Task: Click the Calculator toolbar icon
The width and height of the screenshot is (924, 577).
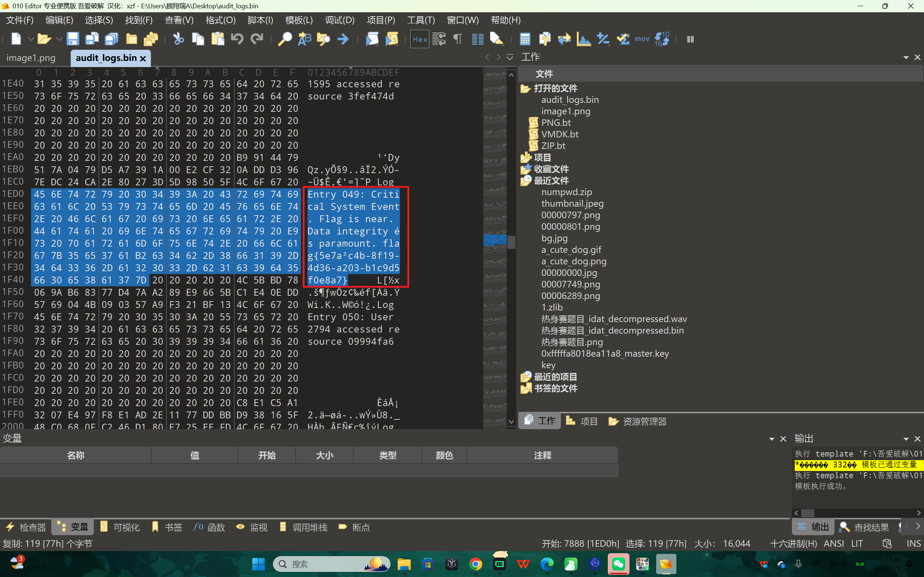Action: pyautogui.click(x=525, y=39)
